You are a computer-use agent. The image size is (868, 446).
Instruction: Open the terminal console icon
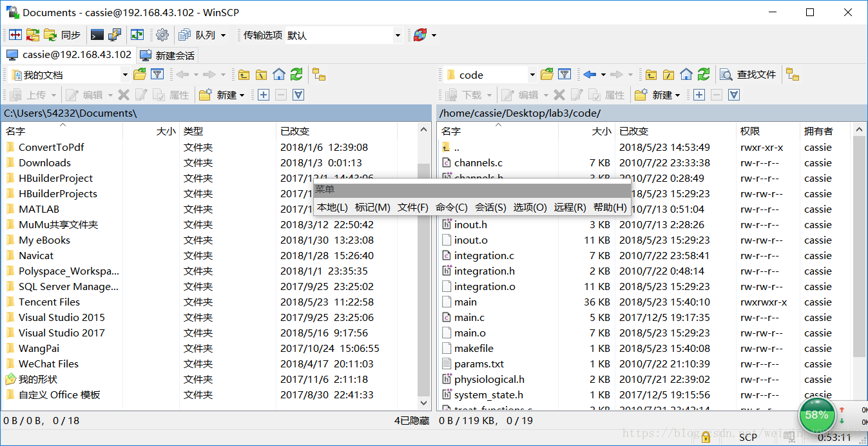pos(97,35)
